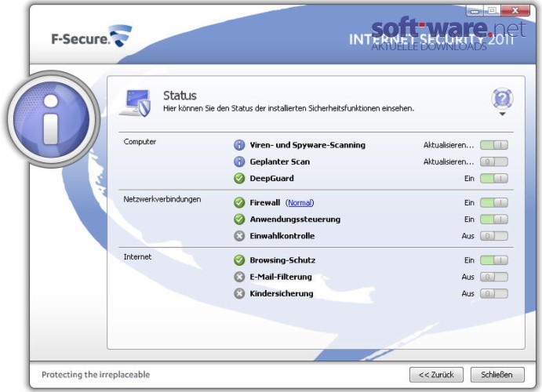
Task: Click the Netzwerkverbindungen section heading
Action: click(x=162, y=199)
